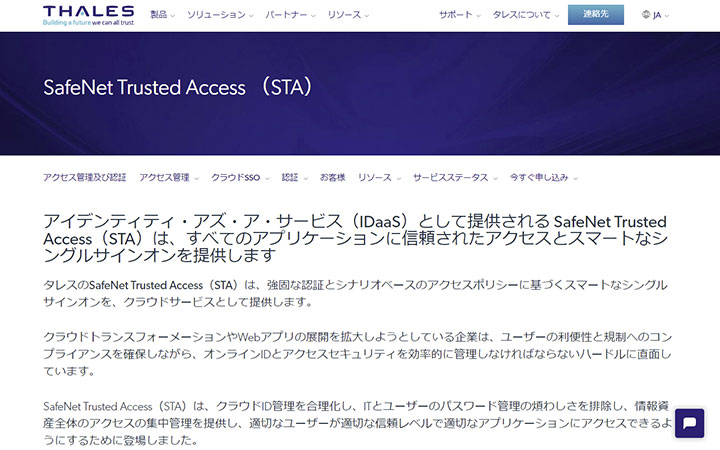Screen dimensions: 720x450
Task: Open the ソリューション menu
Action: (x=220, y=15)
